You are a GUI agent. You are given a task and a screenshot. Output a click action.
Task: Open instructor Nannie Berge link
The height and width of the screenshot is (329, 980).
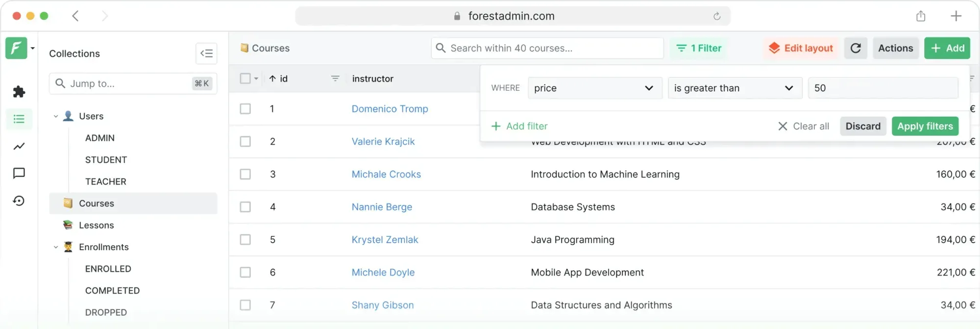pyautogui.click(x=382, y=207)
